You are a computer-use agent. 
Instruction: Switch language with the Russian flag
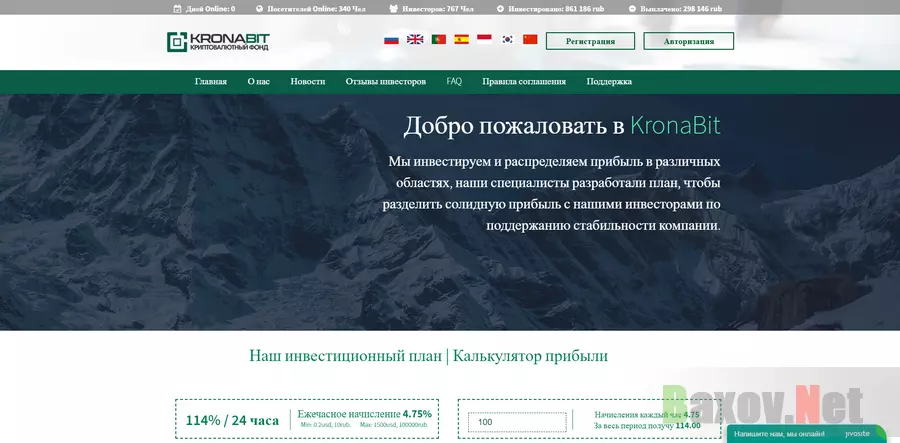tap(391, 40)
